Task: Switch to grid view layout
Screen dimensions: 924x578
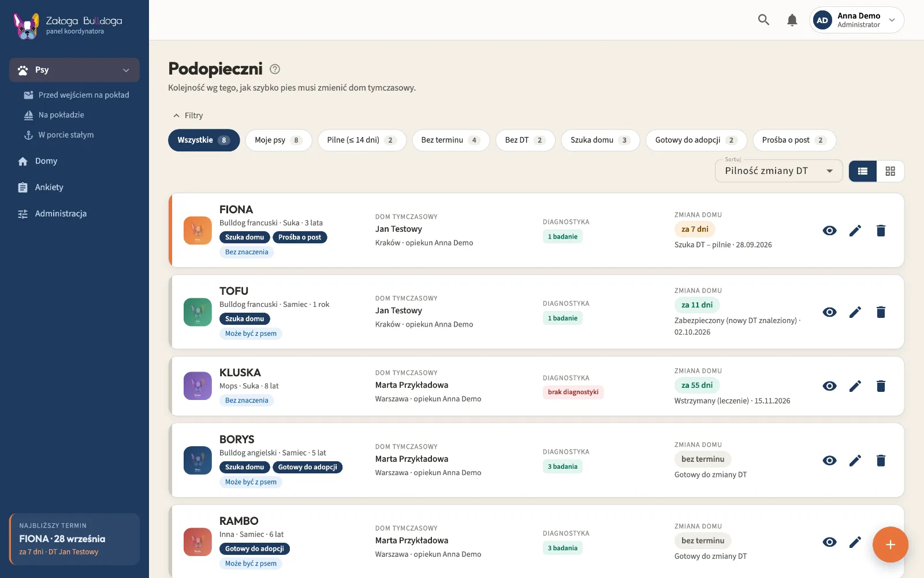Action: [x=891, y=171]
